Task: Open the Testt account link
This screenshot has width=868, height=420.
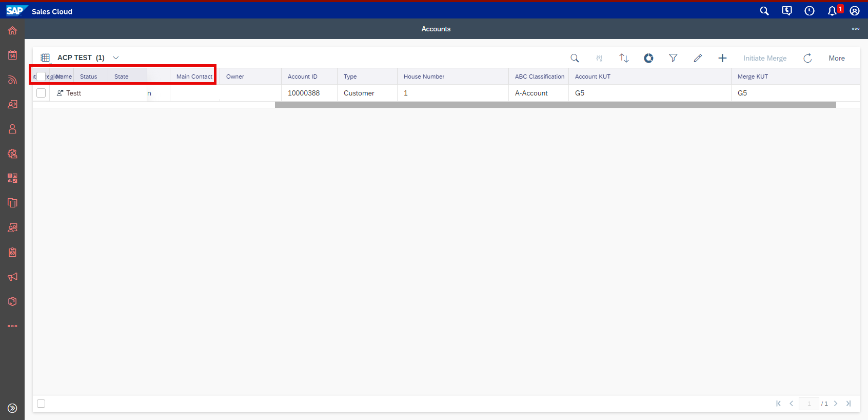Action: pyautogui.click(x=73, y=93)
